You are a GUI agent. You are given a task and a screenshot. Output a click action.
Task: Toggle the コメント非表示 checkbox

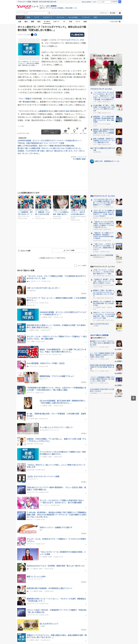75,266
